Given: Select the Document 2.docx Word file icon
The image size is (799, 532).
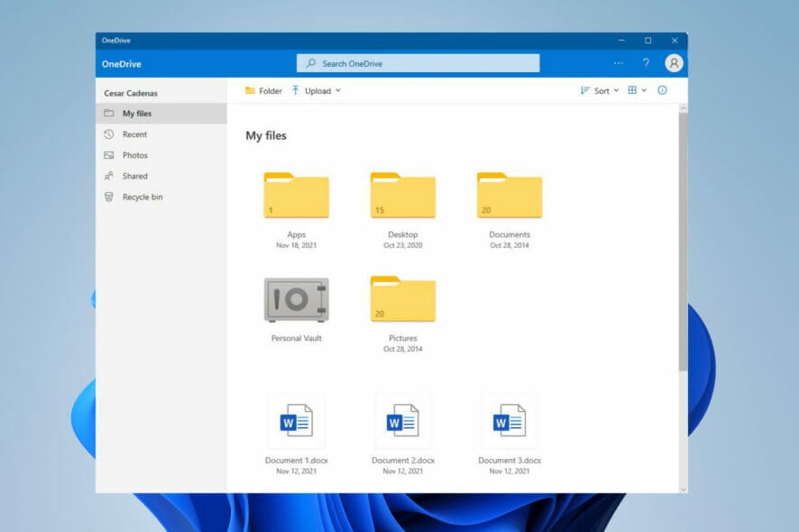Looking at the screenshot, I should pos(402,421).
